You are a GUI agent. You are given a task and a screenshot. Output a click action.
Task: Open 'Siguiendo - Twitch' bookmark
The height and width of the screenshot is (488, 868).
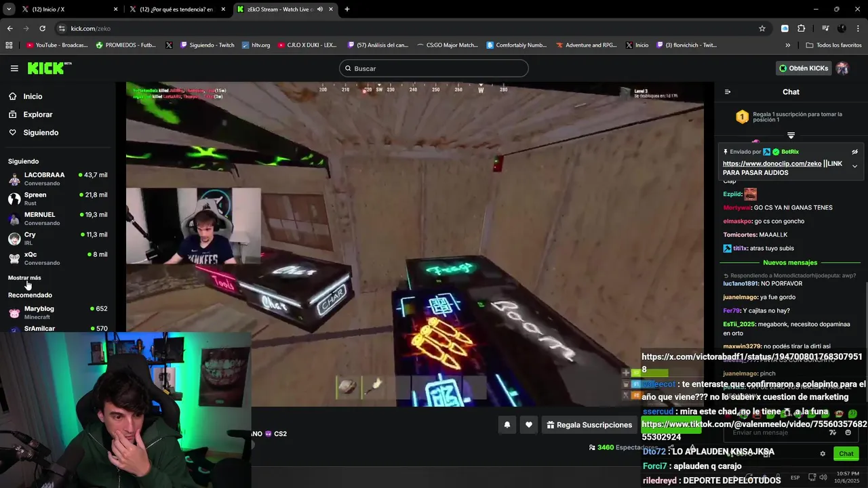(x=207, y=45)
